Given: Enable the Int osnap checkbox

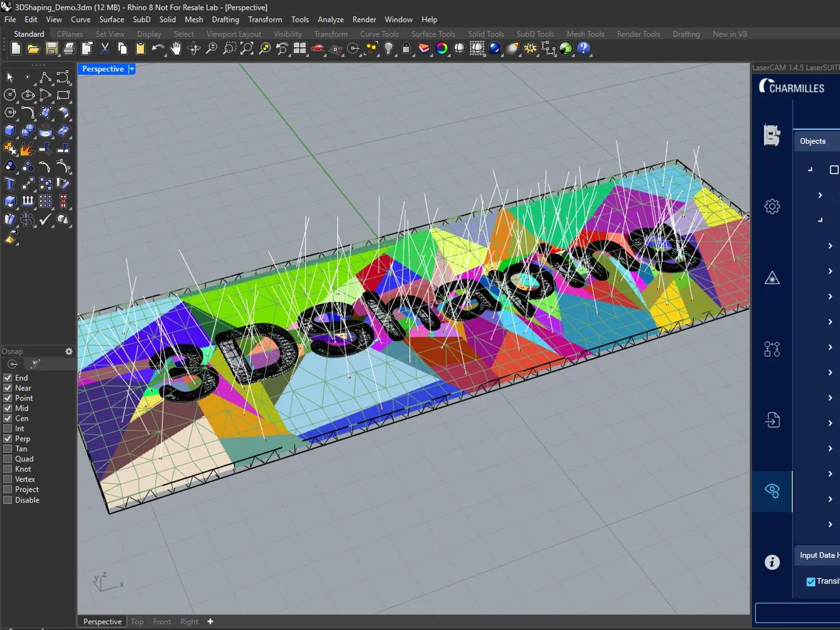Looking at the screenshot, I should coord(8,429).
